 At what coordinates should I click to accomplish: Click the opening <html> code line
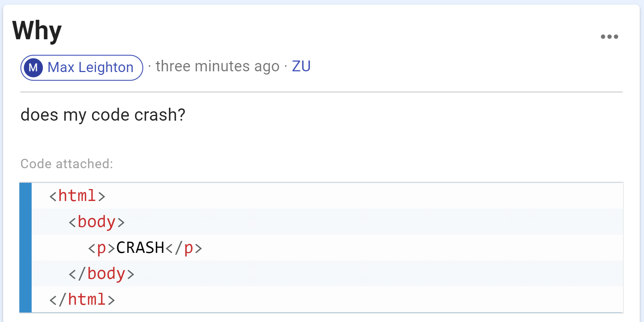click(328, 196)
